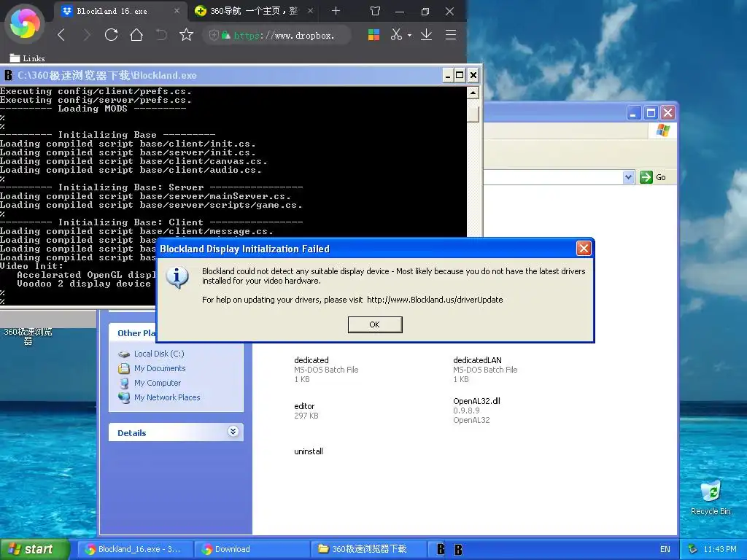
Task: Click the info icon in the error dialog
Action: [177, 277]
